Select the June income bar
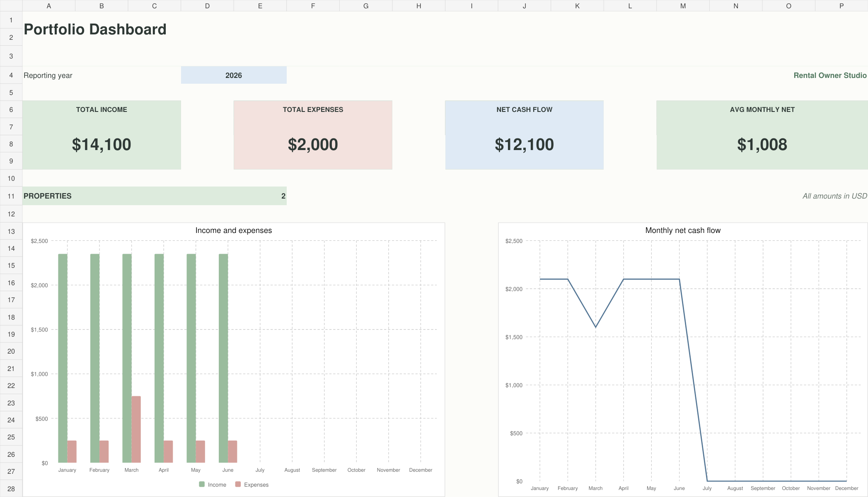This screenshot has height=497, width=868. (223, 358)
